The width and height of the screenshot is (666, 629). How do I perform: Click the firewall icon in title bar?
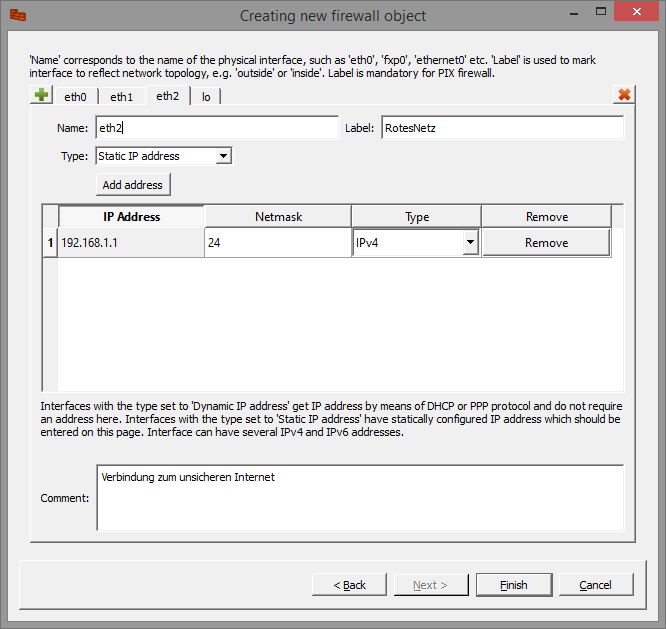19,15
